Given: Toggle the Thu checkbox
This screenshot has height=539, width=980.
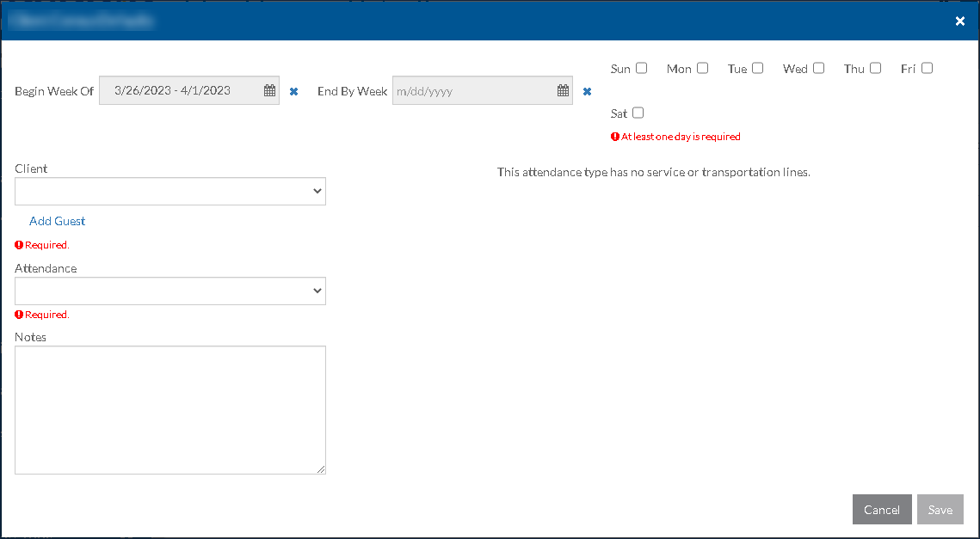Looking at the screenshot, I should coord(876,68).
